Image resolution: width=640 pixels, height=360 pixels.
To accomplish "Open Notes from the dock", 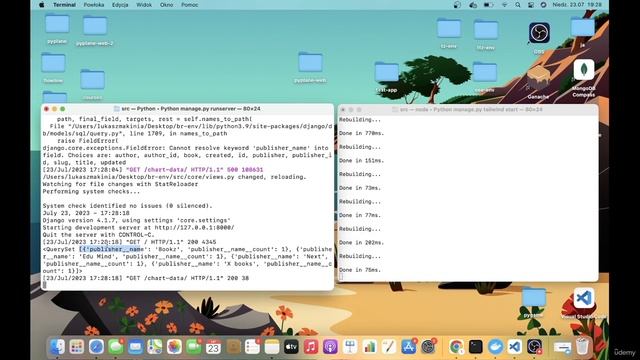I will click(272, 347).
